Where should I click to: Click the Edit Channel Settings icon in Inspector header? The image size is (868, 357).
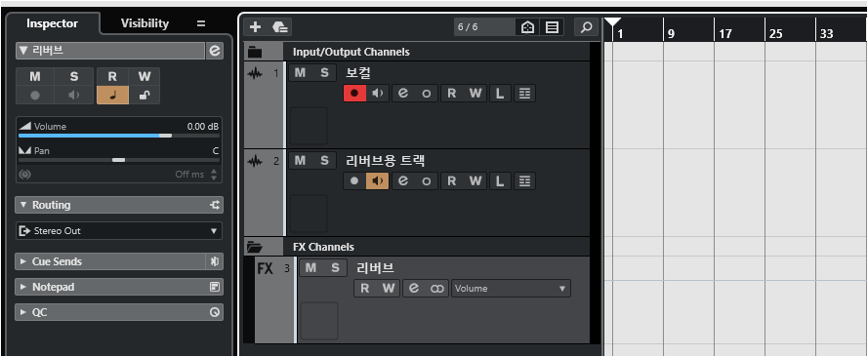(214, 51)
